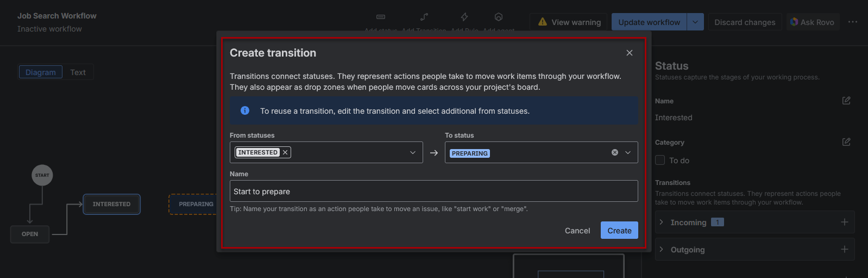The image size is (868, 278).
Task: Click the Add Transition toolbar icon
Action: [424, 17]
